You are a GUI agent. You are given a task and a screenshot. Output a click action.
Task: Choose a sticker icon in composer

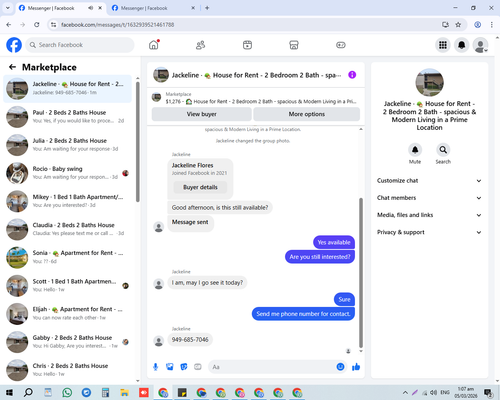pyautogui.click(x=184, y=367)
